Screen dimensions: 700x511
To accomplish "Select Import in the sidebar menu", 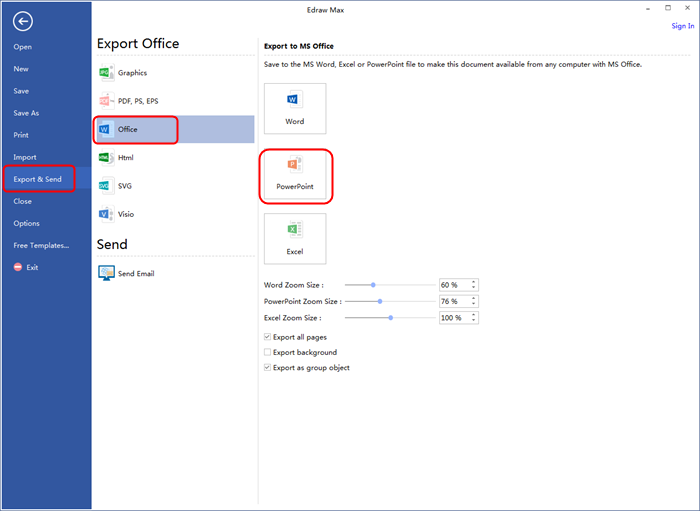I will tap(25, 157).
